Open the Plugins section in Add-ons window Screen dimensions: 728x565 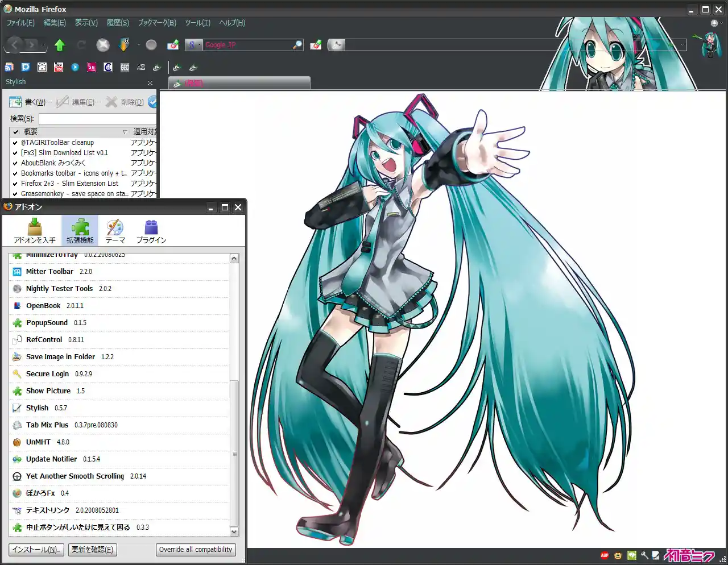point(151,231)
